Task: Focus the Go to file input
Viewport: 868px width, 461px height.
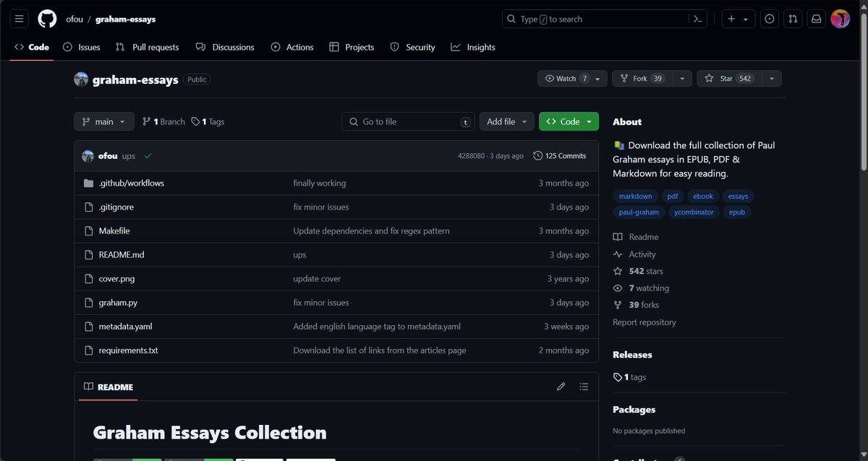Action: click(408, 121)
